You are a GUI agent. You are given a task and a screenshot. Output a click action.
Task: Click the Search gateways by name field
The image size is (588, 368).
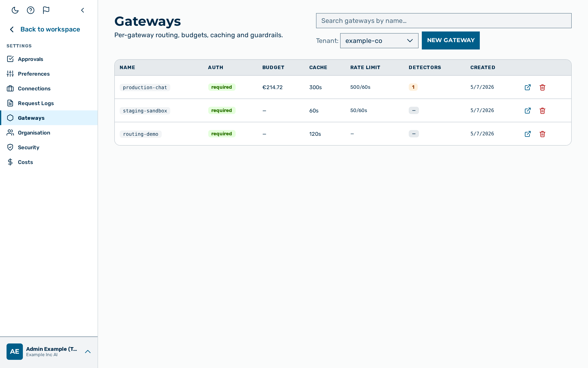click(444, 21)
